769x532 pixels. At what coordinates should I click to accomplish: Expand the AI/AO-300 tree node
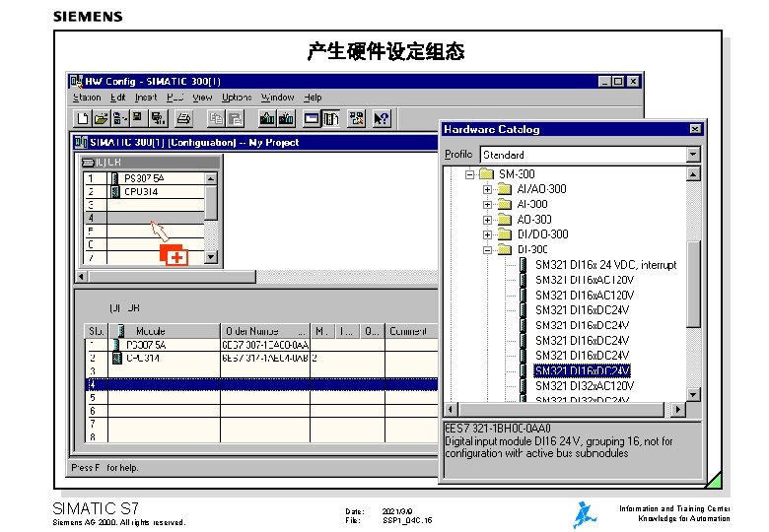click(487, 189)
